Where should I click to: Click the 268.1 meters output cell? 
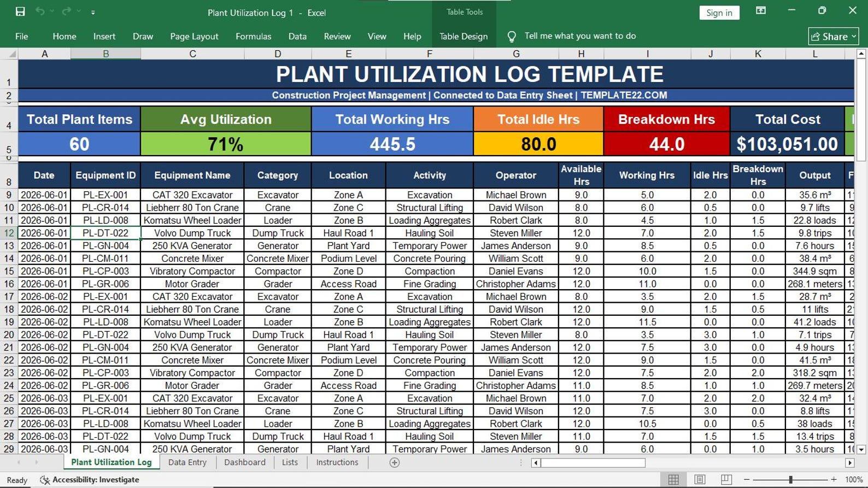815,284
